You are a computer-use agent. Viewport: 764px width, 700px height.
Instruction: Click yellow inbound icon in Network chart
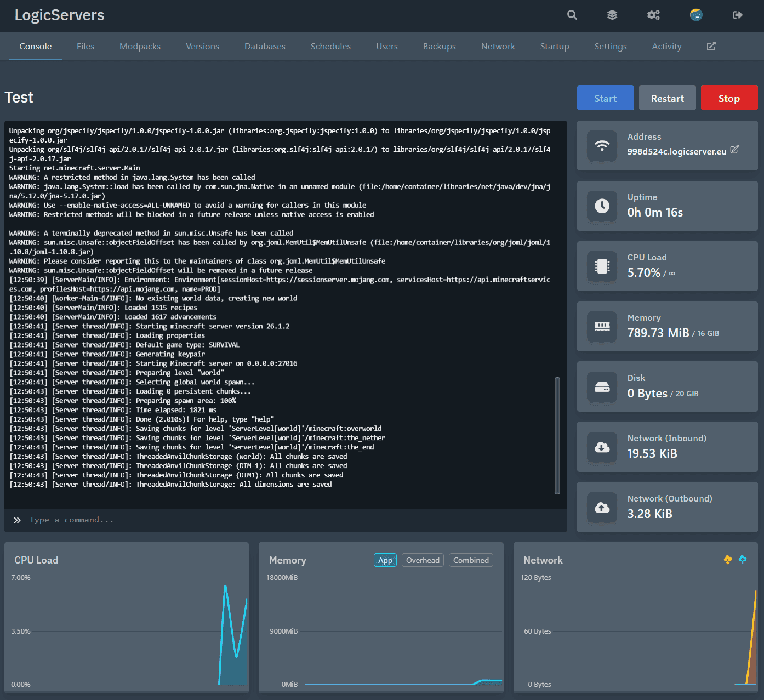coord(728,560)
